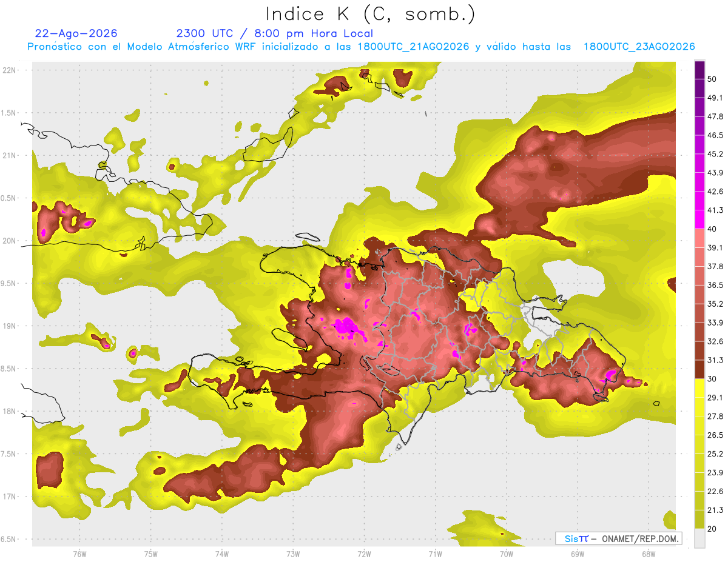728x562 pixels.
Task: Click '2300 UTC / 8:00 pm Hora Local'
Action: point(275,33)
